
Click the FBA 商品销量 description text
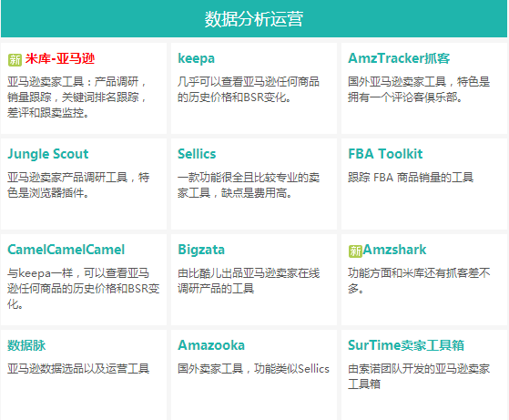tap(411, 178)
